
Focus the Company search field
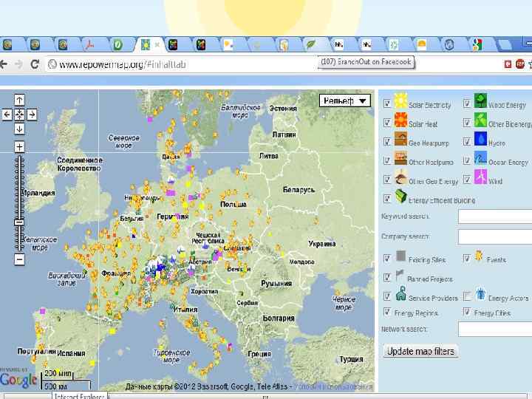tap(494, 237)
